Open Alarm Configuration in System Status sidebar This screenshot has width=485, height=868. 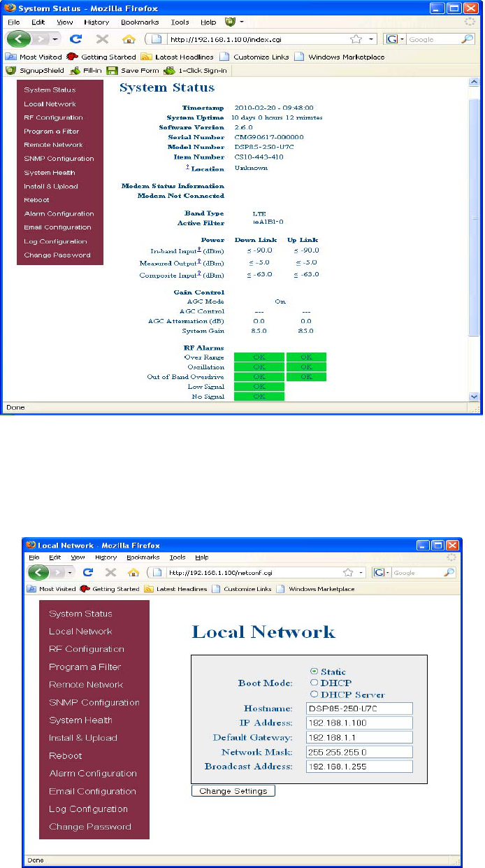point(59,214)
